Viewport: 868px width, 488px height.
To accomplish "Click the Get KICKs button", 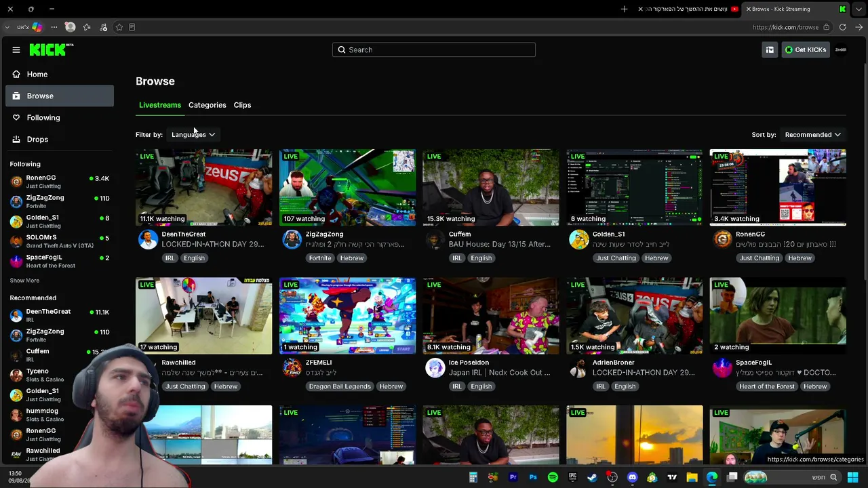I will [805, 49].
